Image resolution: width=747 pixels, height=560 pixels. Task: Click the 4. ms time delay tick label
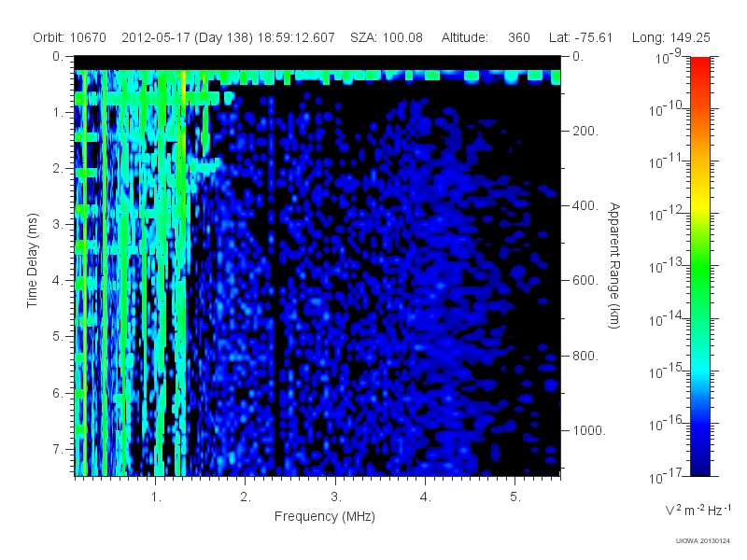click(x=58, y=281)
